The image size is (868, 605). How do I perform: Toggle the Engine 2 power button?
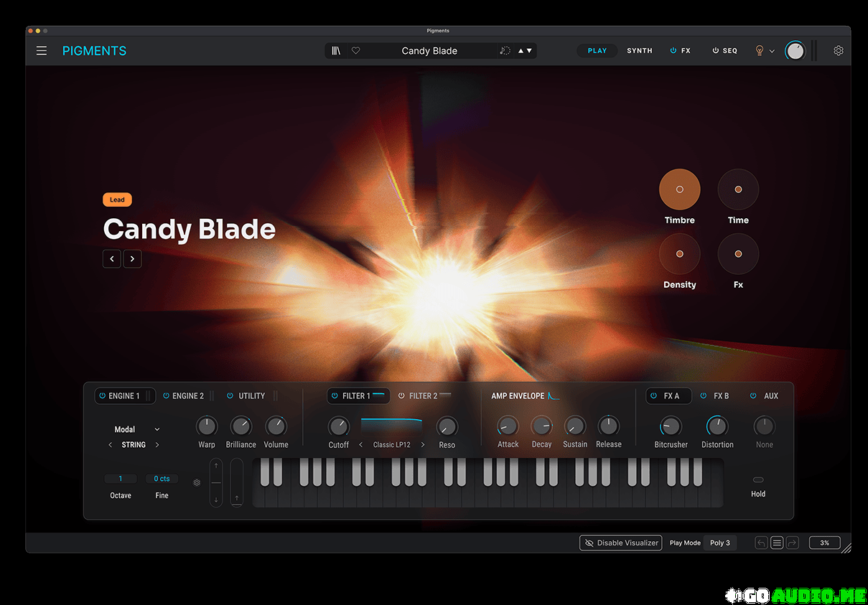[167, 396]
